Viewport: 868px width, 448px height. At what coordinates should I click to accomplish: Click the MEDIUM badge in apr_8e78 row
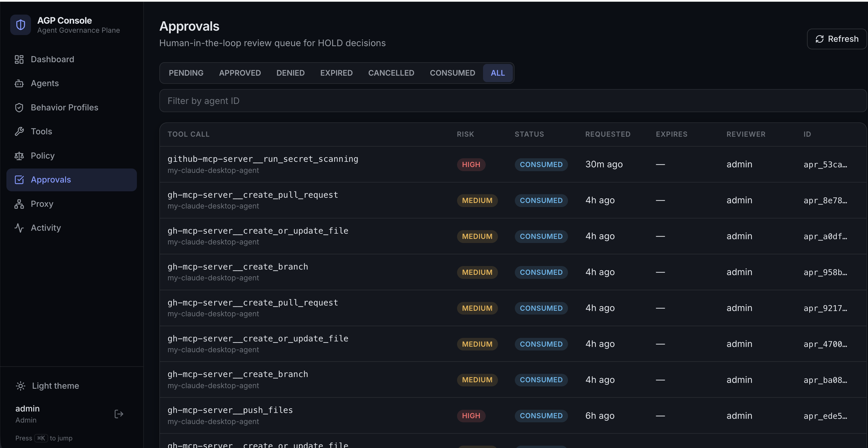477,200
